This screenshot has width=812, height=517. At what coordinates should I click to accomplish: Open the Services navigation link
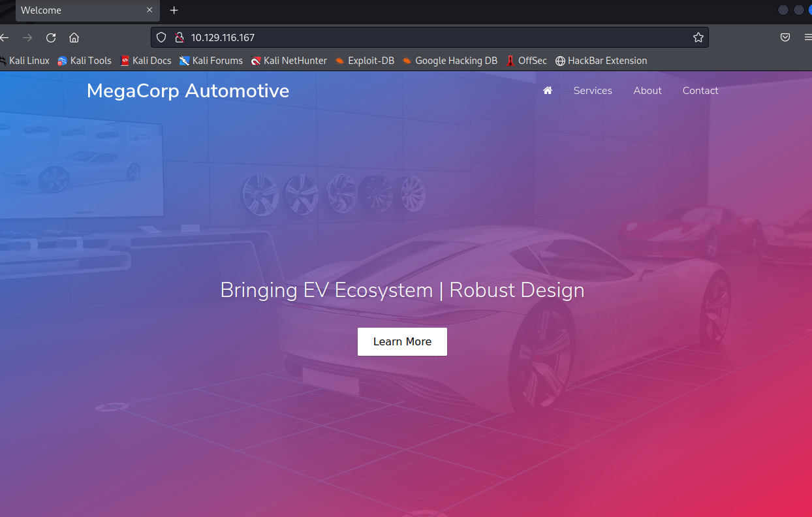coord(593,91)
